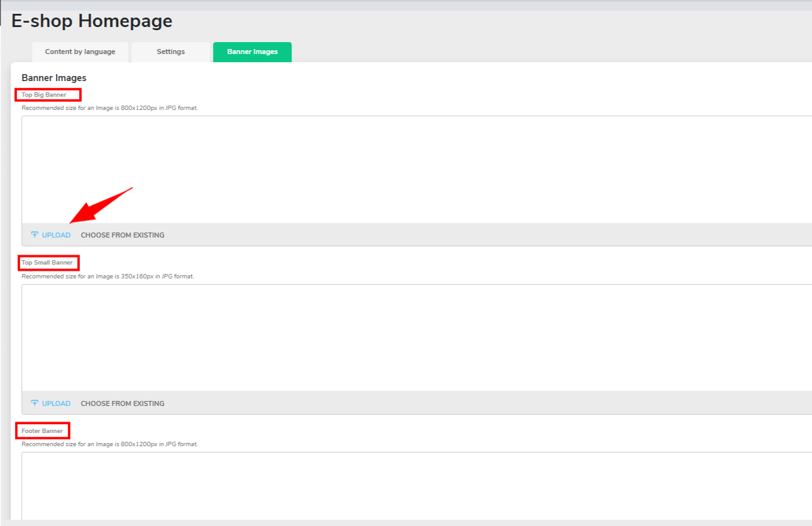Image resolution: width=812 pixels, height=526 pixels.
Task: Click the Footer Banner label
Action: [x=42, y=431]
